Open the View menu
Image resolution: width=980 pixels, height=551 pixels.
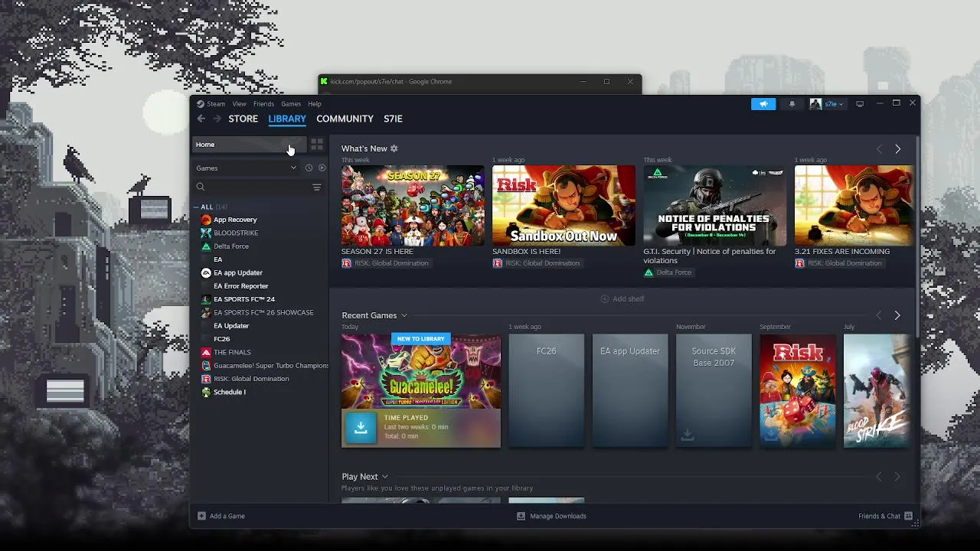(240, 104)
